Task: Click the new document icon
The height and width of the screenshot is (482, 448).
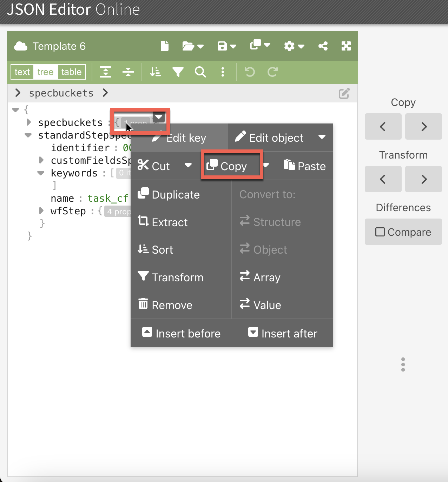Action: point(164,46)
